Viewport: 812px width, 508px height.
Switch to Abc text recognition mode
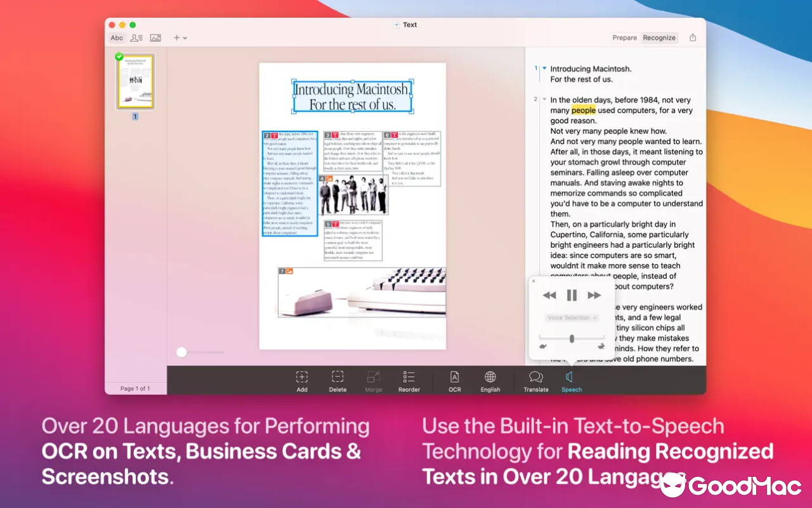117,38
